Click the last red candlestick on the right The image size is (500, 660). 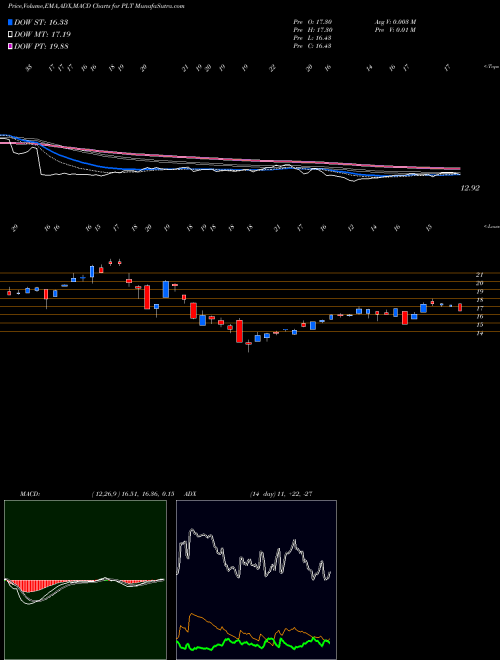[460, 307]
